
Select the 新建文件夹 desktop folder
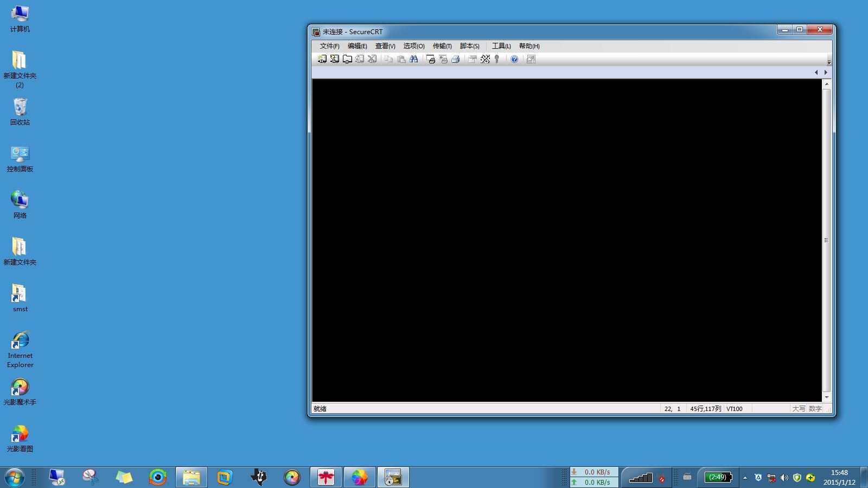[20, 252]
